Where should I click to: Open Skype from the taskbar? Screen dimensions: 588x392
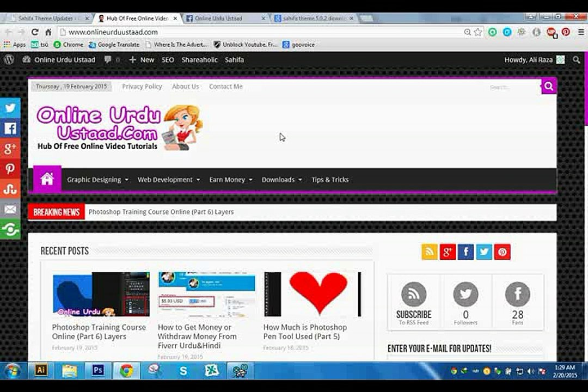tap(183, 371)
